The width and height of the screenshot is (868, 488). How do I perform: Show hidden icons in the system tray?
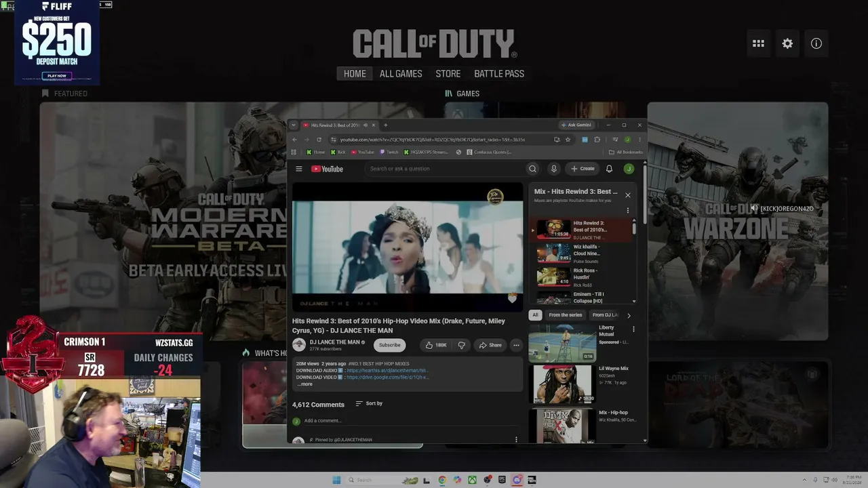[805, 480]
